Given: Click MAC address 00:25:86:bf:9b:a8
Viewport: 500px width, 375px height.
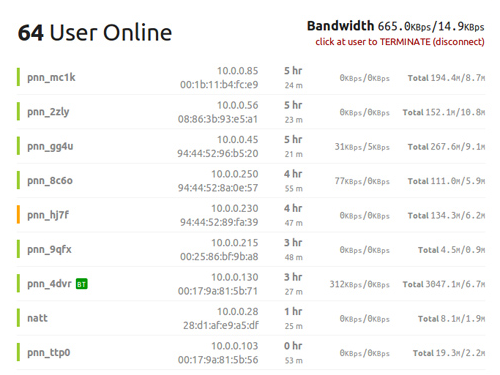Looking at the screenshot, I should pos(219,257).
